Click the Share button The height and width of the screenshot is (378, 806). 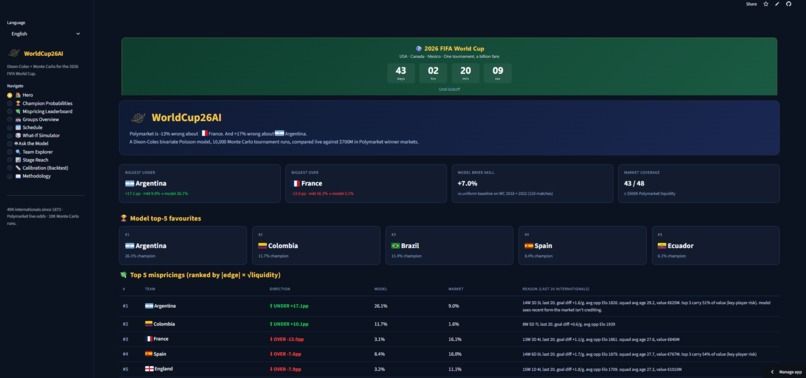click(752, 4)
